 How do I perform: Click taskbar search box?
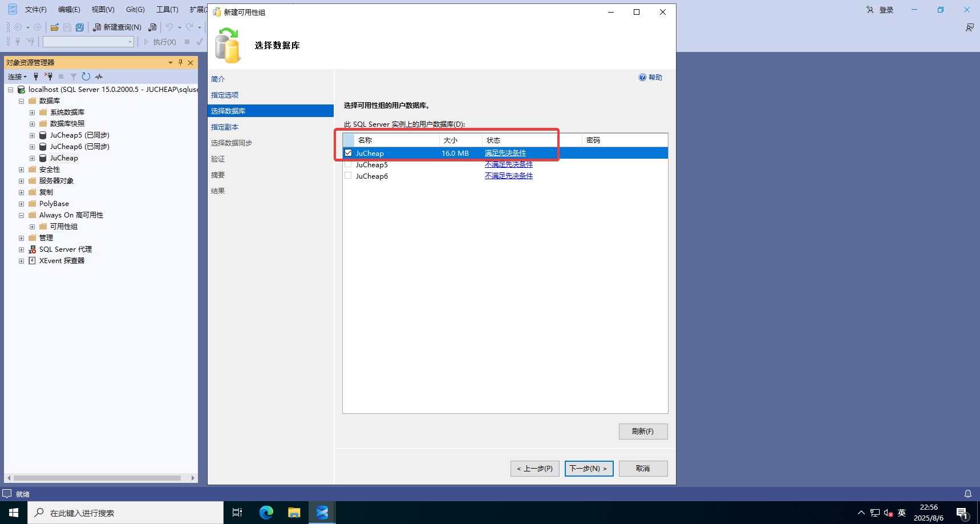125,513
